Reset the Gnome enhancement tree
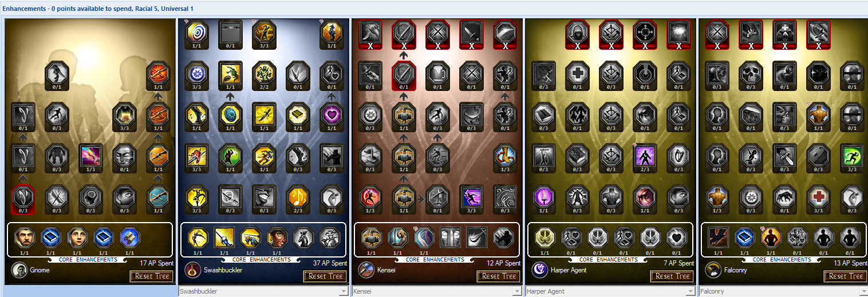Screen dimensions: 868x297 coord(152,276)
